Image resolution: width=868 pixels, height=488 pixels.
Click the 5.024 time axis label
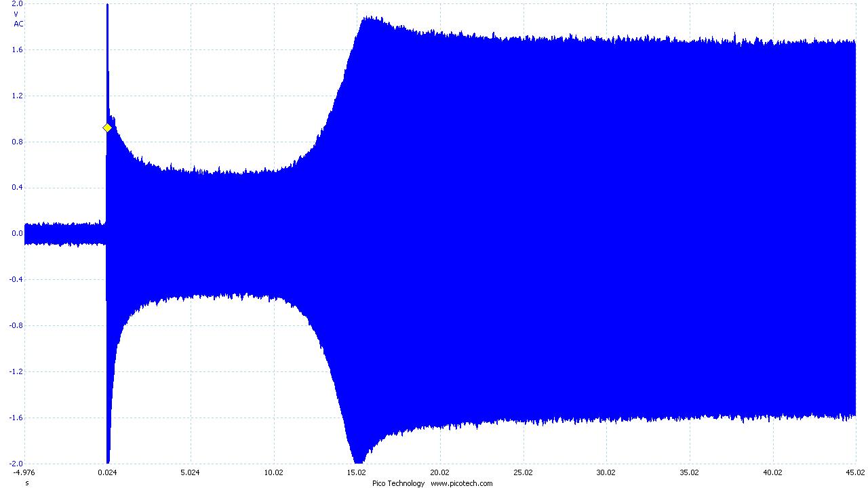[x=191, y=472]
